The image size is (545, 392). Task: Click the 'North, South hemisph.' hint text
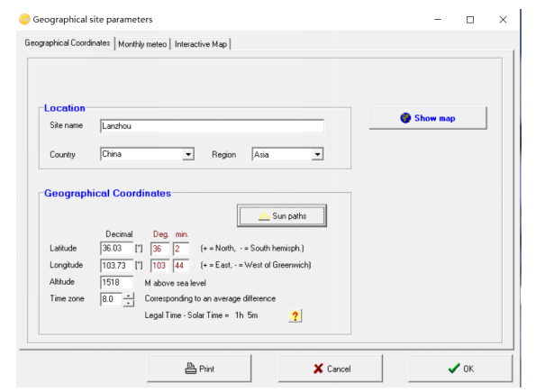pos(252,249)
